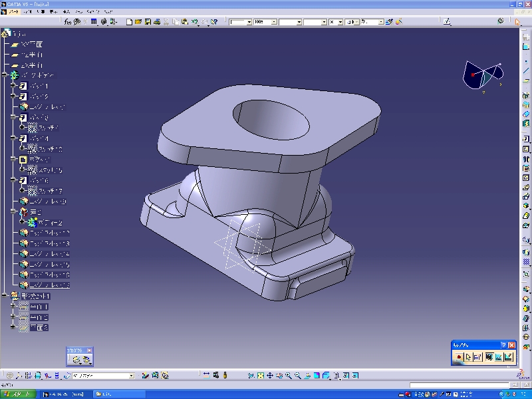Click the Copy icon
The height and width of the screenshot is (399, 532).
pos(176,22)
